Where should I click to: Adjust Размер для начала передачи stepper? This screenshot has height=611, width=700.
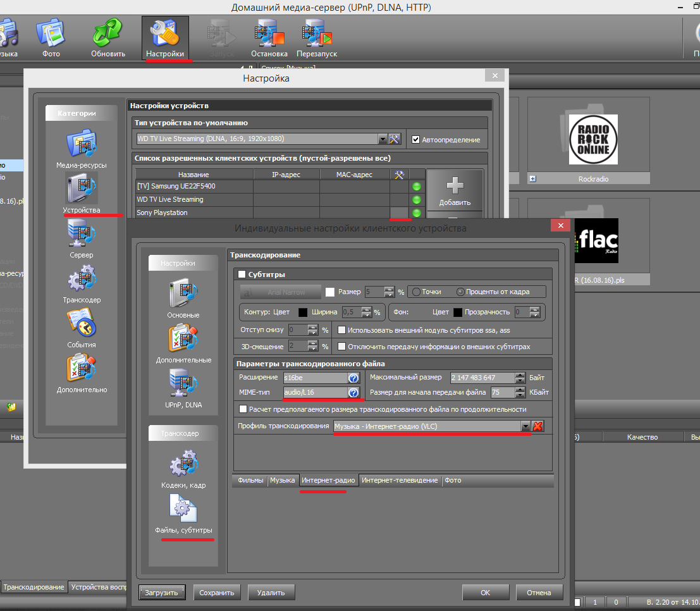[520, 393]
